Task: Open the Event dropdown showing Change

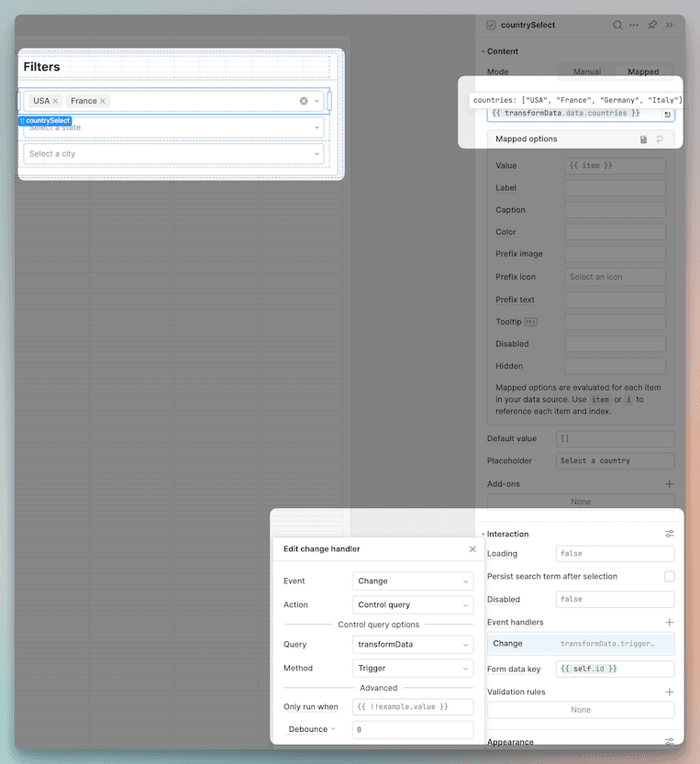Action: (x=413, y=581)
